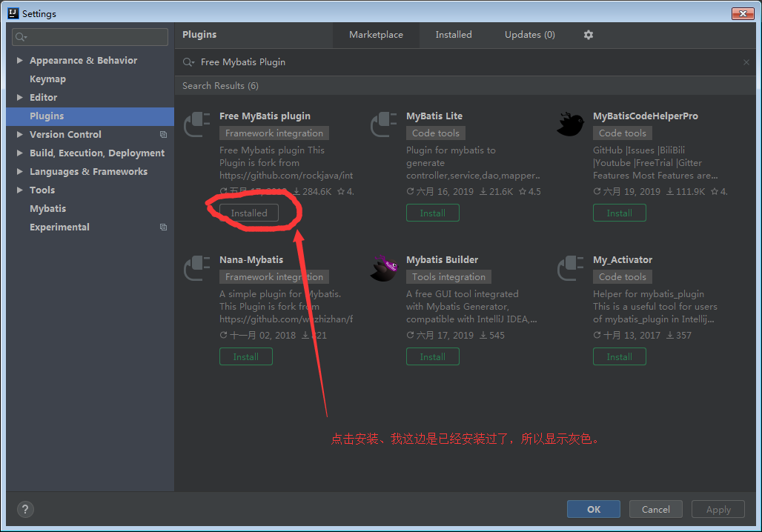Image resolution: width=762 pixels, height=532 pixels.
Task: Click the Apply button
Action: coord(718,509)
